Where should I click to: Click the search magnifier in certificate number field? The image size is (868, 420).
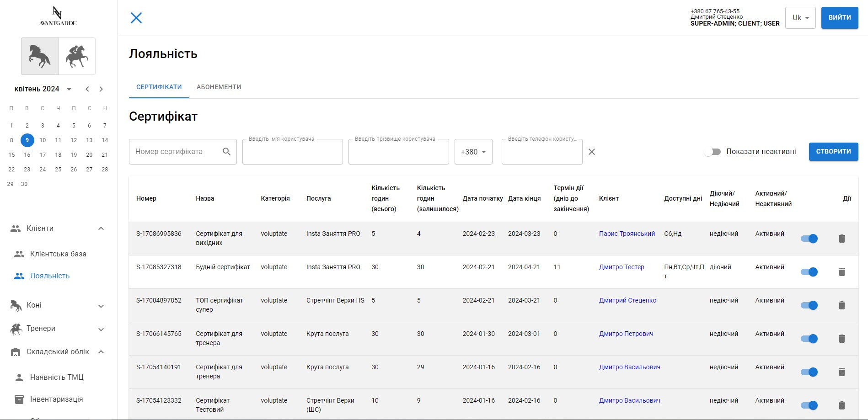[x=226, y=152]
